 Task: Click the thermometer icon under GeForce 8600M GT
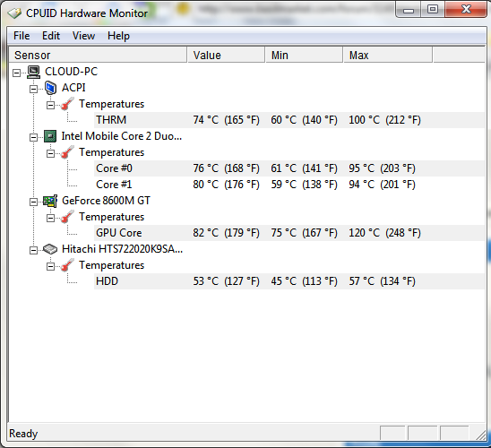click(67, 217)
